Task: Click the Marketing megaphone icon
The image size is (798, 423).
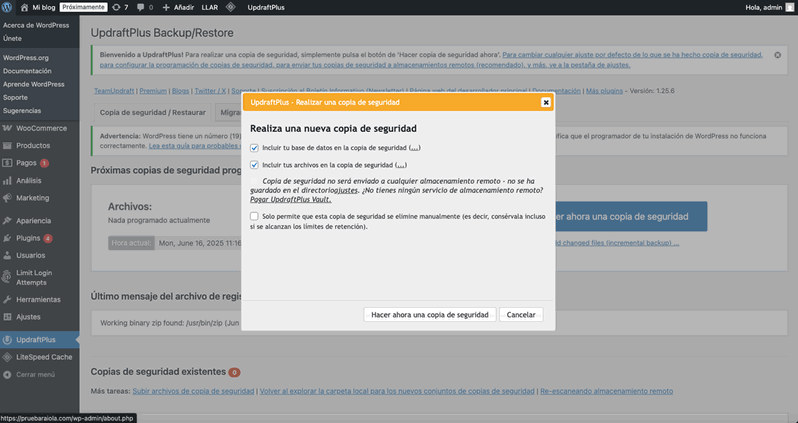Action: tap(7, 198)
